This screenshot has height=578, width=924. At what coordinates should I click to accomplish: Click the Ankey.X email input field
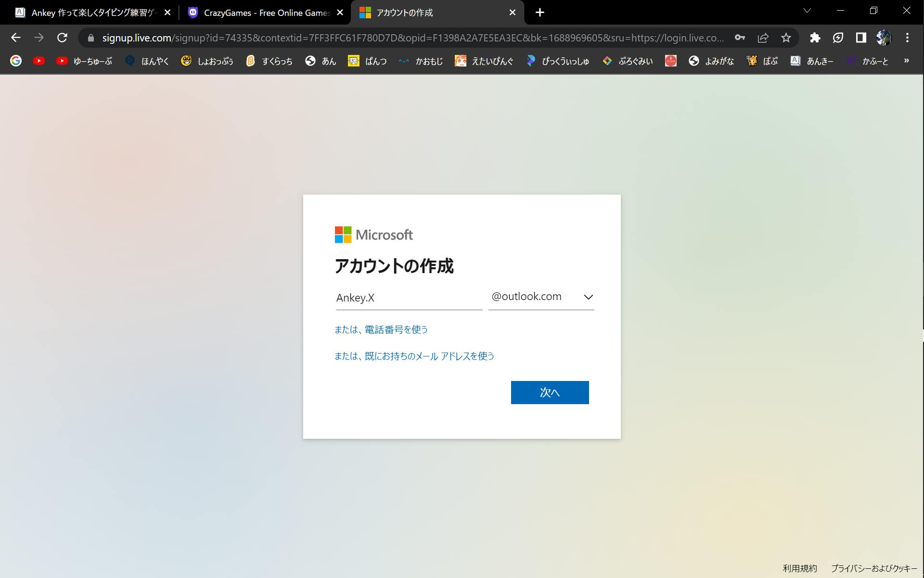tap(409, 298)
